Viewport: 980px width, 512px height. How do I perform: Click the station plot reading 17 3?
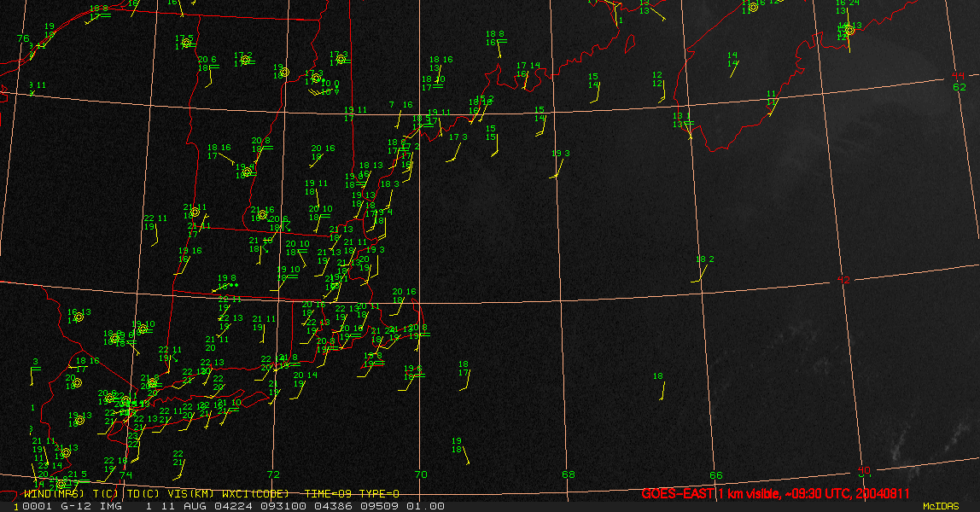click(x=458, y=137)
